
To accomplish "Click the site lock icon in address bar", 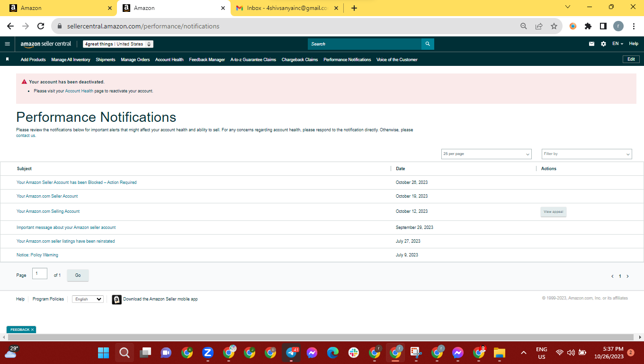I will coord(60,27).
